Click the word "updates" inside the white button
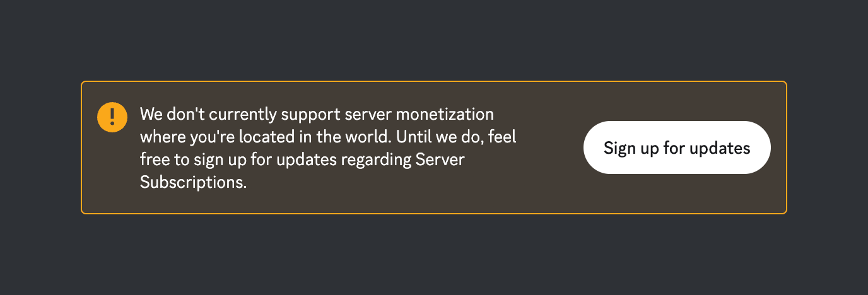This screenshot has height=295, width=868. 720,148
